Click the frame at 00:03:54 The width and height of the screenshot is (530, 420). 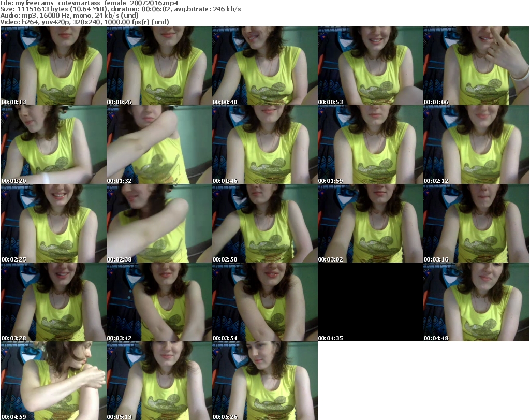[264, 302]
